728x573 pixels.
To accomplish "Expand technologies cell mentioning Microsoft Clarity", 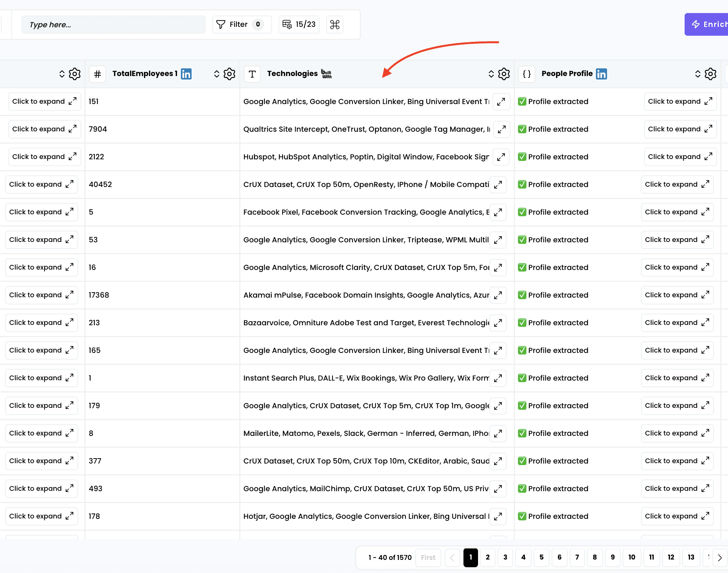I will (498, 267).
